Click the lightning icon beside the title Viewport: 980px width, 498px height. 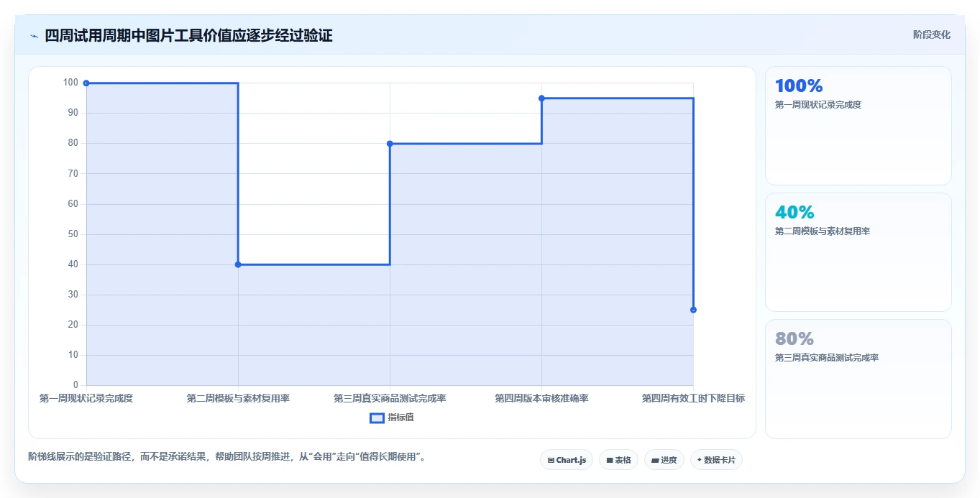pyautogui.click(x=34, y=36)
